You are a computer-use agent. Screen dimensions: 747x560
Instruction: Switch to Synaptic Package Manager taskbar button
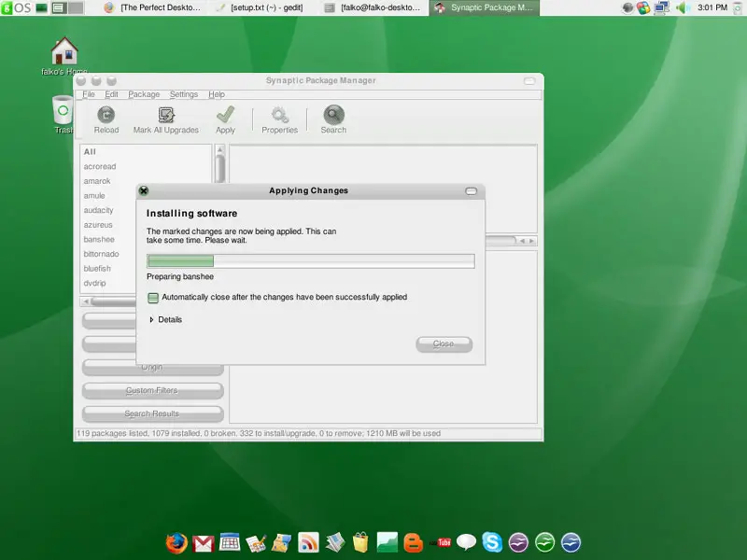(484, 7)
